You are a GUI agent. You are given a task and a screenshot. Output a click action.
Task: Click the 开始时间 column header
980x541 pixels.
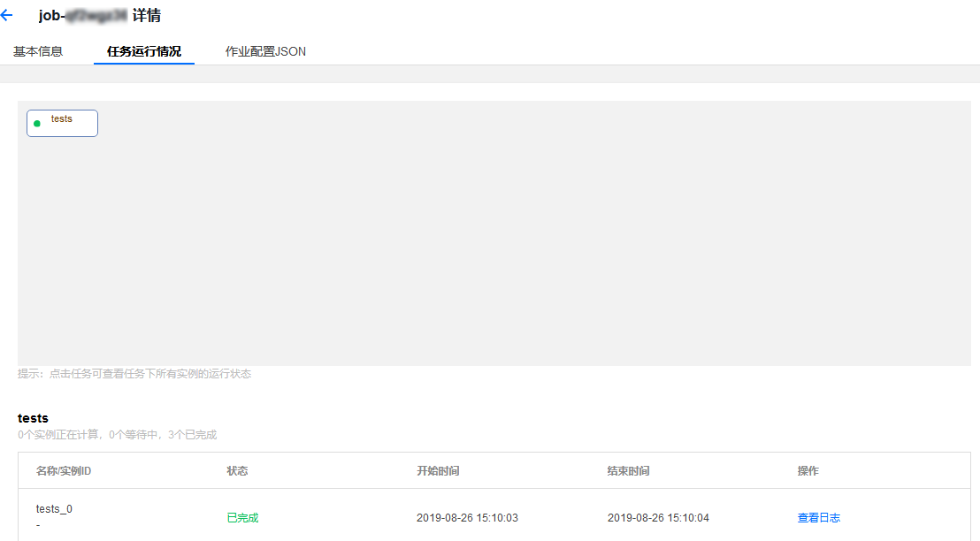pyautogui.click(x=438, y=471)
